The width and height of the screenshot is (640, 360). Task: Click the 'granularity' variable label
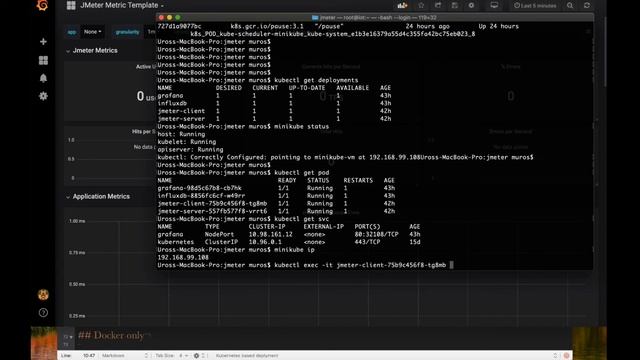coord(127,32)
